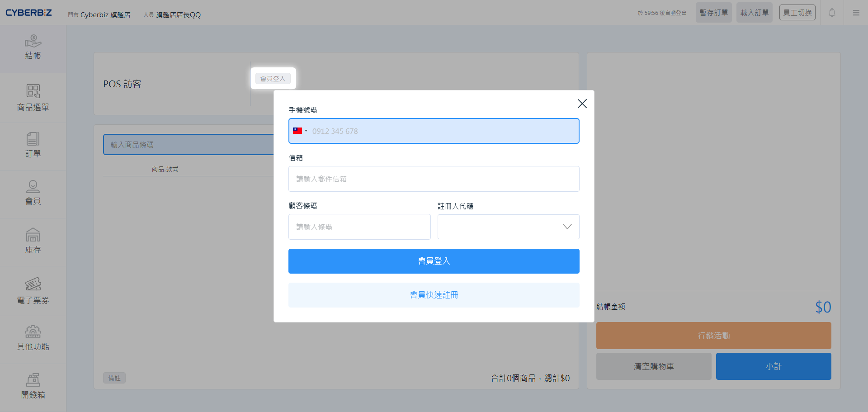Viewport: 868px width, 412px height.
Task: Click the 員工切換 staff switch button
Action: 797,13
